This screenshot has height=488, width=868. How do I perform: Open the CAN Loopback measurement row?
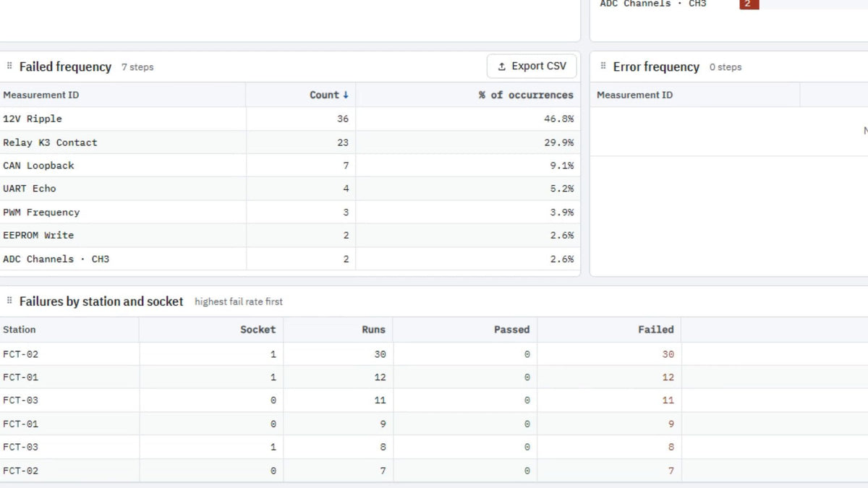289,166
